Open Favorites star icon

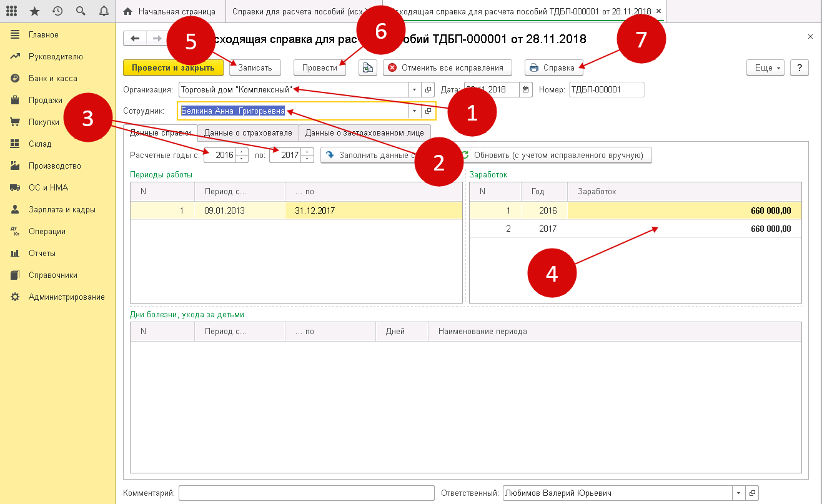click(34, 11)
